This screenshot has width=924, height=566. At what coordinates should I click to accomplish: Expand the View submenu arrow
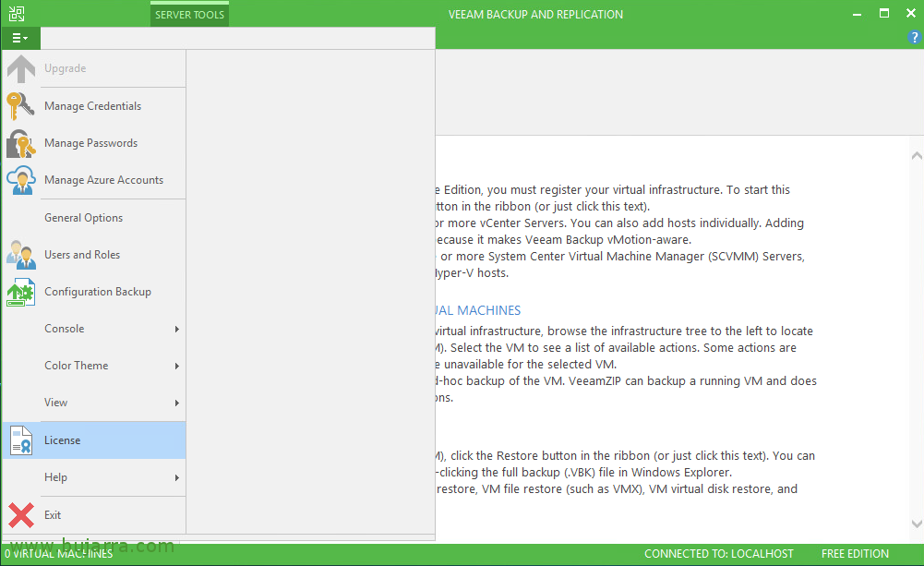pyautogui.click(x=177, y=403)
